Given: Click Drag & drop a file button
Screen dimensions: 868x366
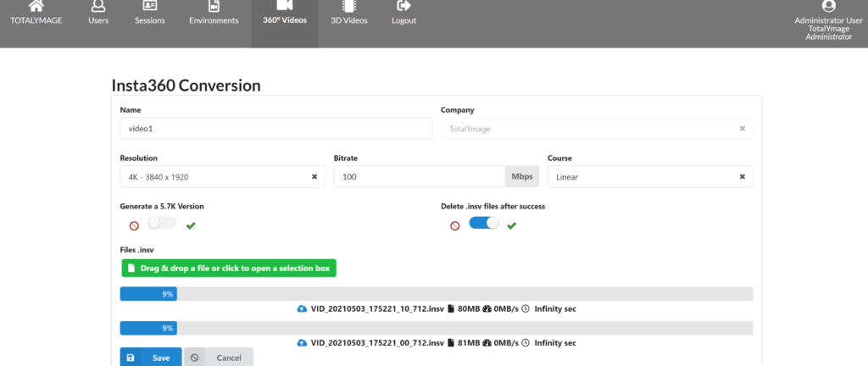Looking at the screenshot, I should tap(229, 268).
